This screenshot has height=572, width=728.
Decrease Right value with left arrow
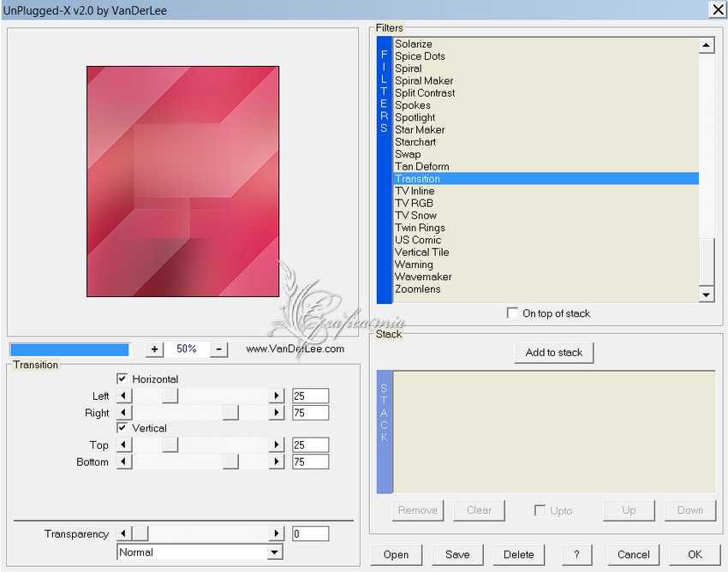point(124,412)
